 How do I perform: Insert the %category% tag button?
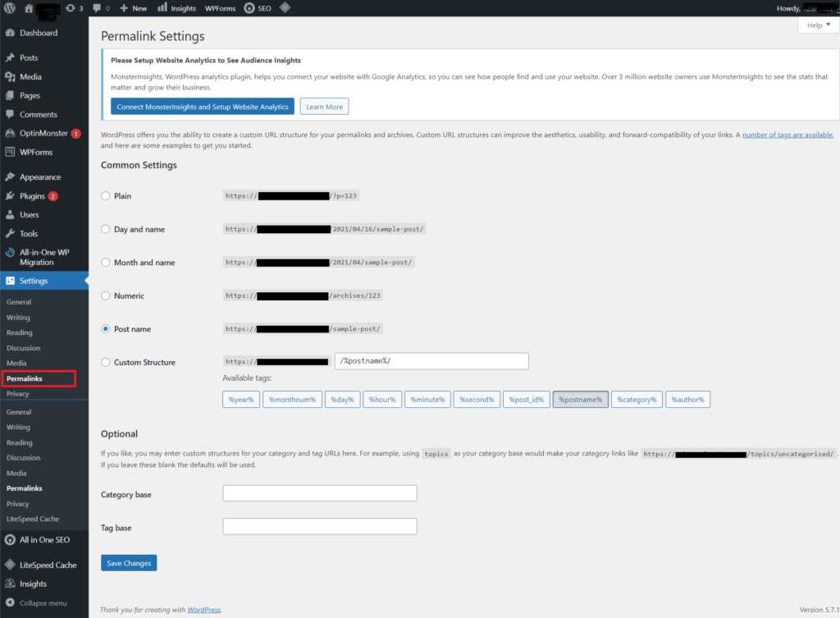pyautogui.click(x=637, y=400)
